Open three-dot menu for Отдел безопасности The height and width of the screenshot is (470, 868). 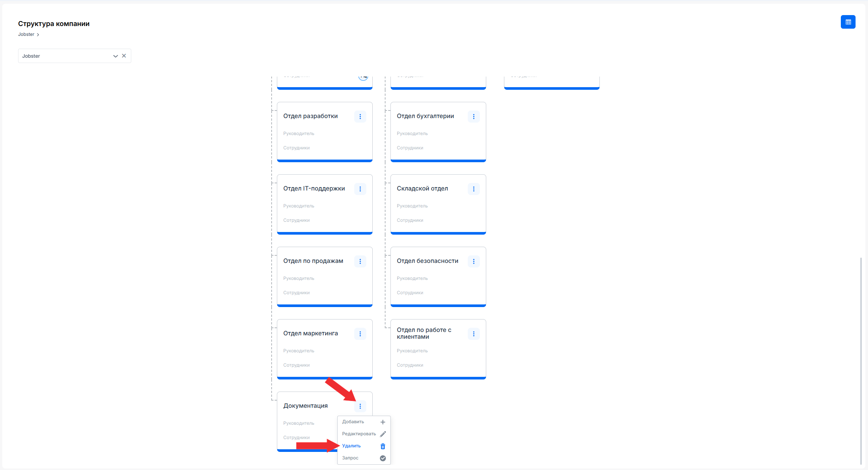[x=473, y=261]
